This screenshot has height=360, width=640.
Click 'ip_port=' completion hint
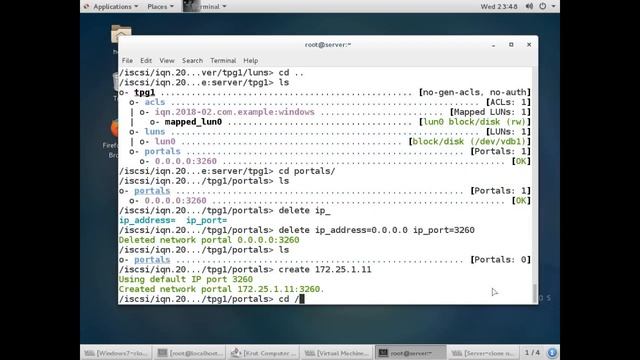point(207,220)
